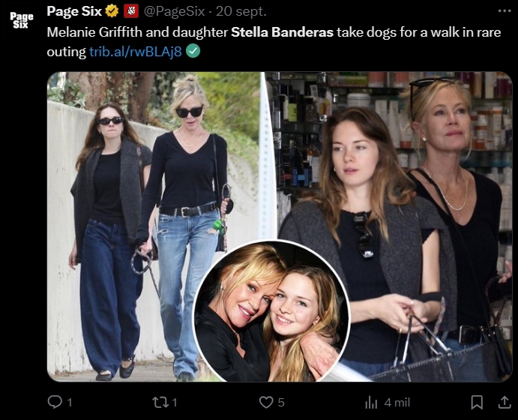Click the Page Six profile avatar
This screenshot has width=518, height=420.
pos(22,20)
